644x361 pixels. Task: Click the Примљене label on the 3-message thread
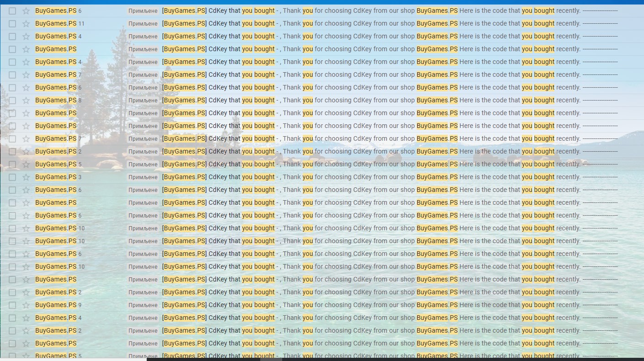[x=143, y=177]
